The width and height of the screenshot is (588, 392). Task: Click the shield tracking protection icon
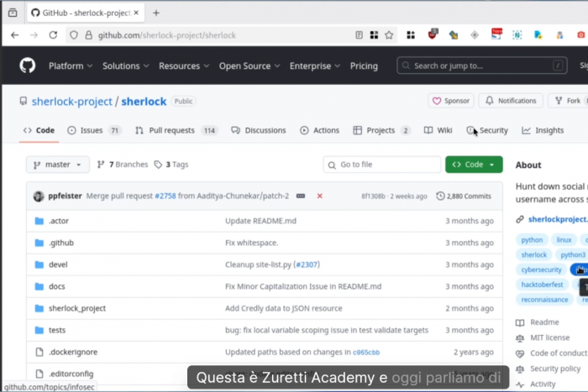(74, 35)
